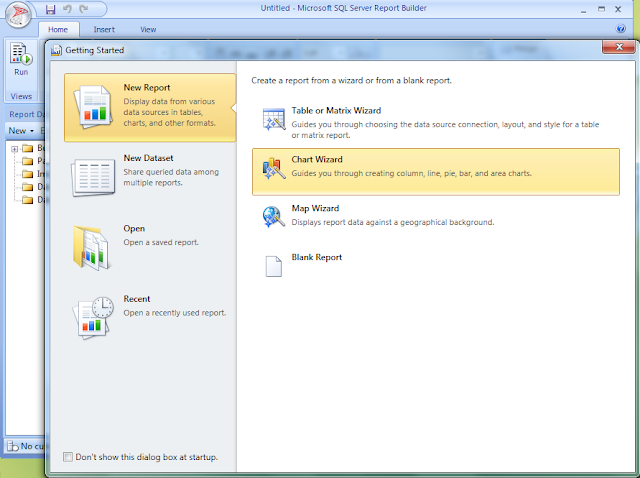The height and width of the screenshot is (478, 640).
Task: Click the Chart Wizard icon
Action: [x=274, y=168]
